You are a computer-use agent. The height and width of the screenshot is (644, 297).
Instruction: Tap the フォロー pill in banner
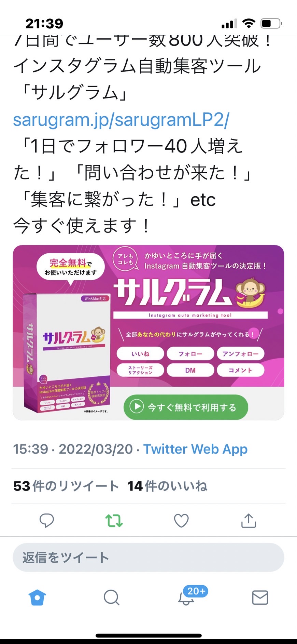pyautogui.click(x=190, y=354)
